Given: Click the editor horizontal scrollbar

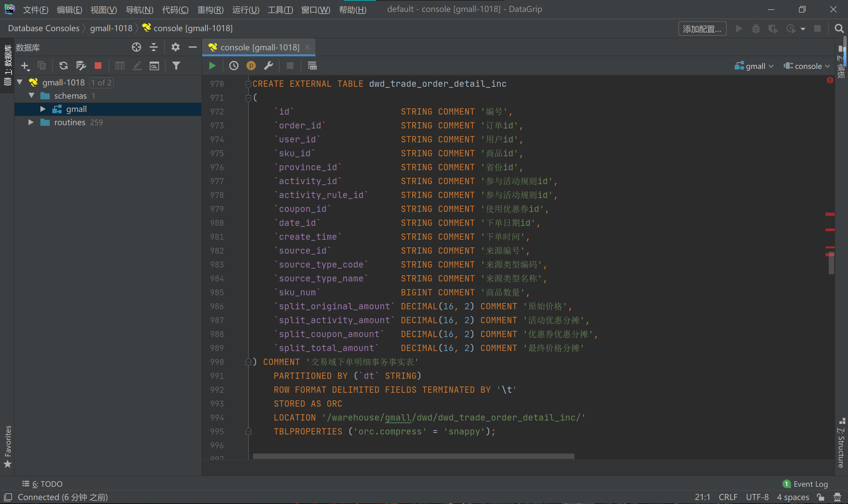Looking at the screenshot, I should coord(413,456).
